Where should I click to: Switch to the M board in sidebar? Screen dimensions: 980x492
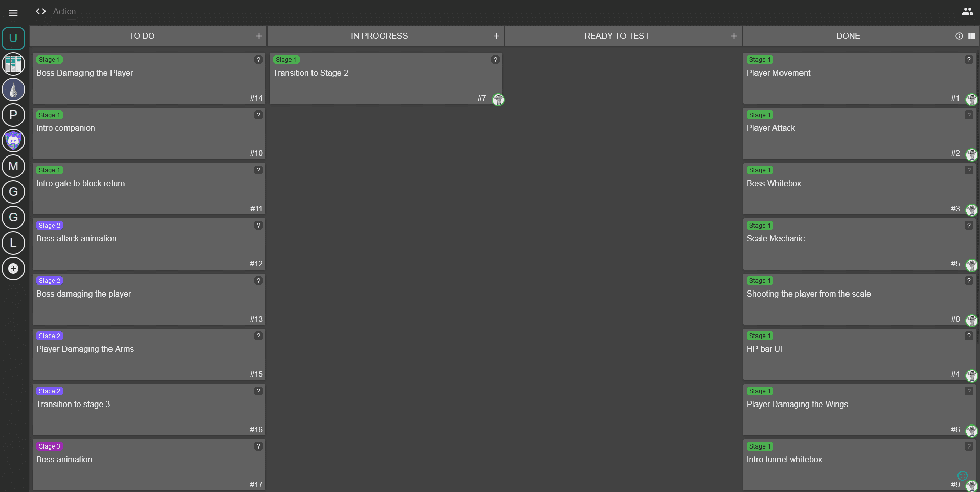pyautogui.click(x=13, y=166)
